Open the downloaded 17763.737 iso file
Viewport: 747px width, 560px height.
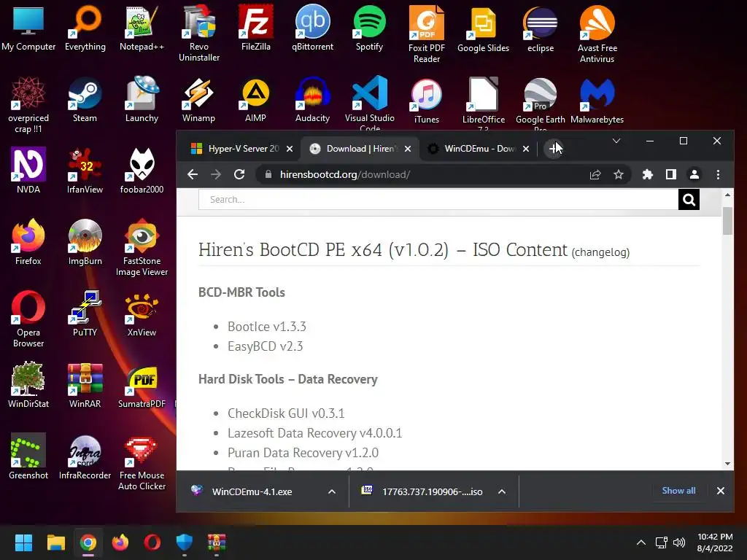[423, 492]
